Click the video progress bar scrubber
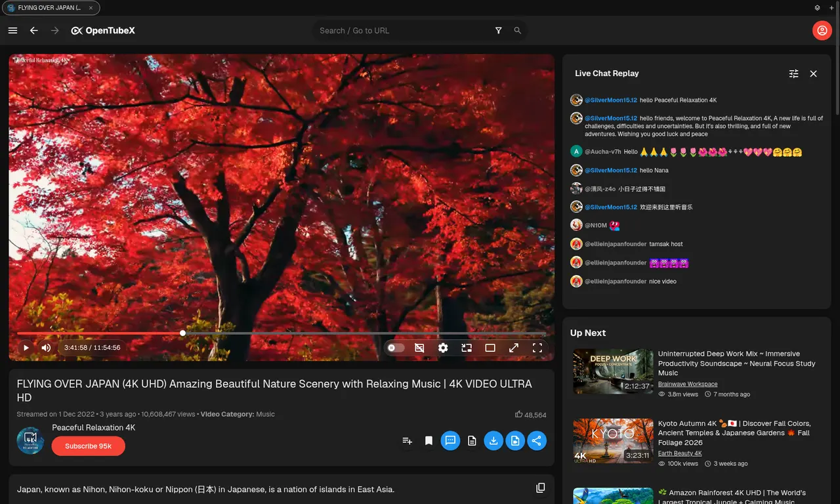The width and height of the screenshot is (840, 504). (x=182, y=333)
